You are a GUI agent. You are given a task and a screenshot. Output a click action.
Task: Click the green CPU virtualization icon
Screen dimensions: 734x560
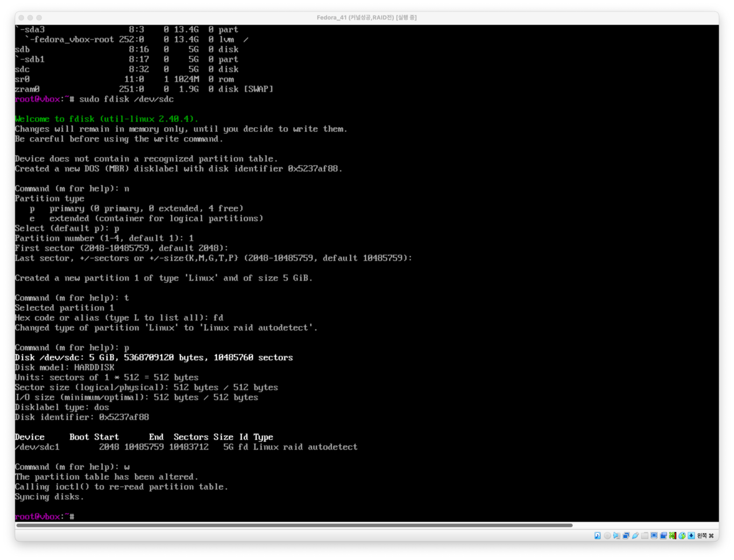point(673,536)
